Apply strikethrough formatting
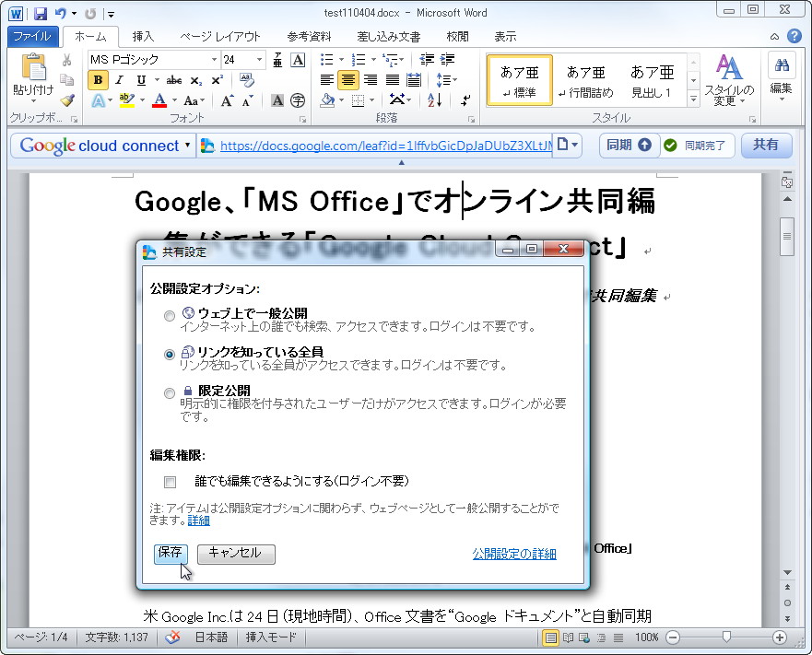 coord(172,80)
